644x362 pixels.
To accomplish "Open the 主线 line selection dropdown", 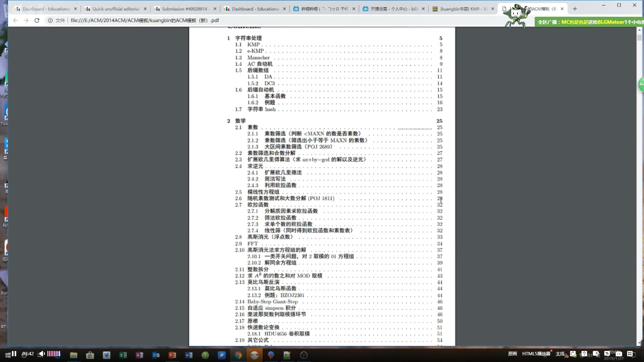I will (559, 353).
